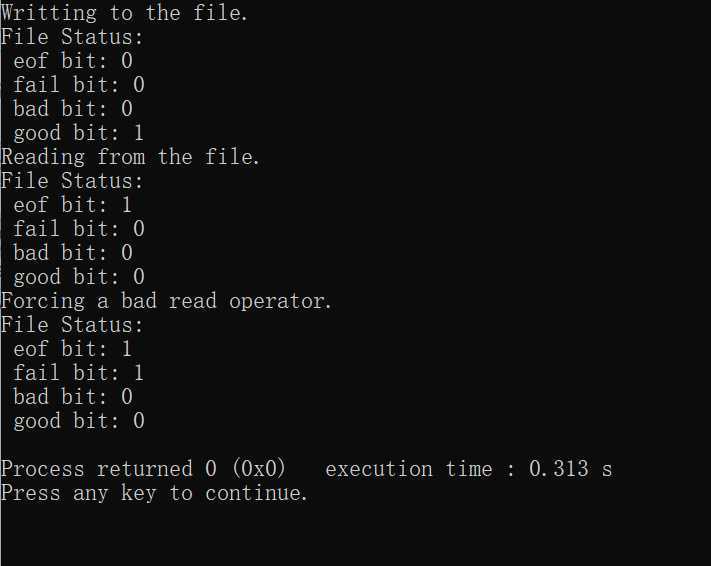Click the 'Forcing a bad read operator.' line
Viewport: 711px width, 566px height.
pos(166,301)
